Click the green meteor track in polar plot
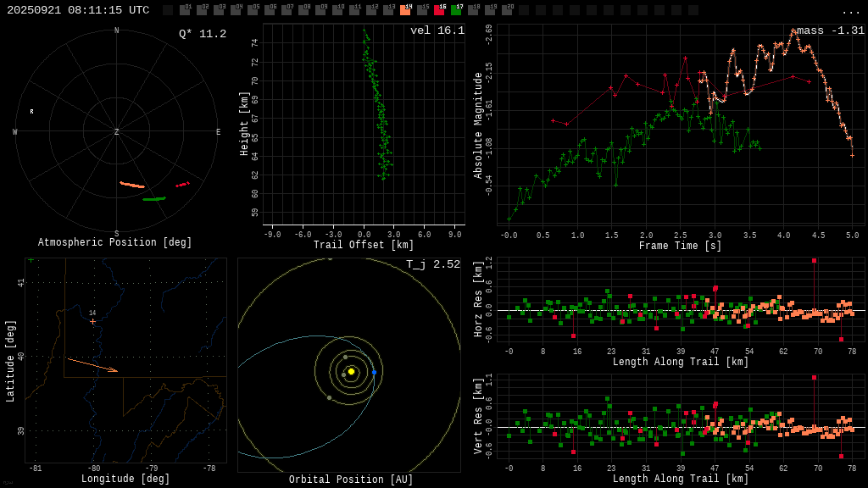 click(x=153, y=199)
